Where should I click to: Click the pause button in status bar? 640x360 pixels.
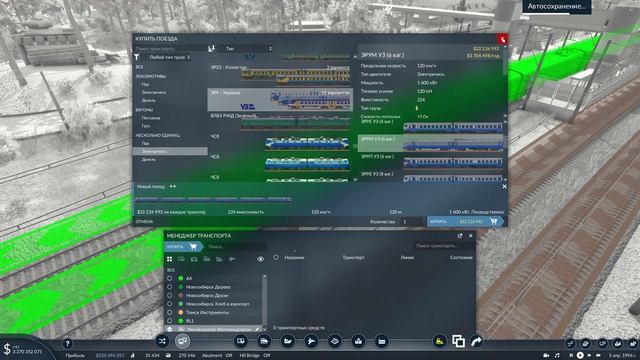coord(571,356)
